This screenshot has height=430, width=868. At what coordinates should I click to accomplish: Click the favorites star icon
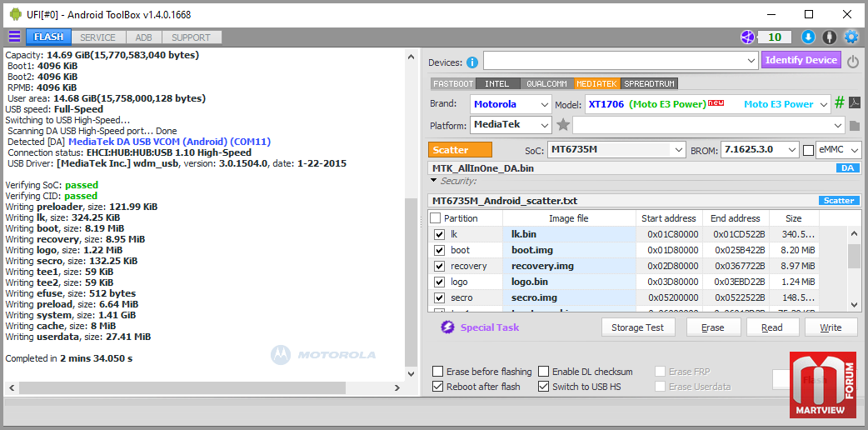(x=563, y=125)
